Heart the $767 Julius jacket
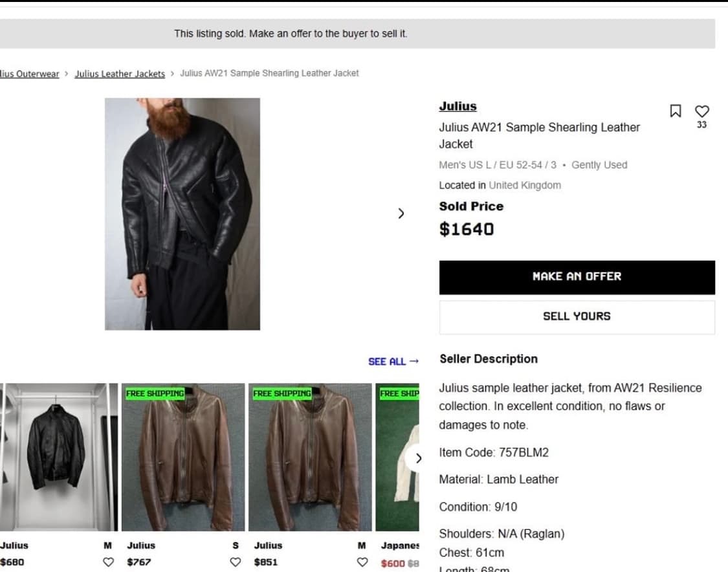 click(236, 562)
